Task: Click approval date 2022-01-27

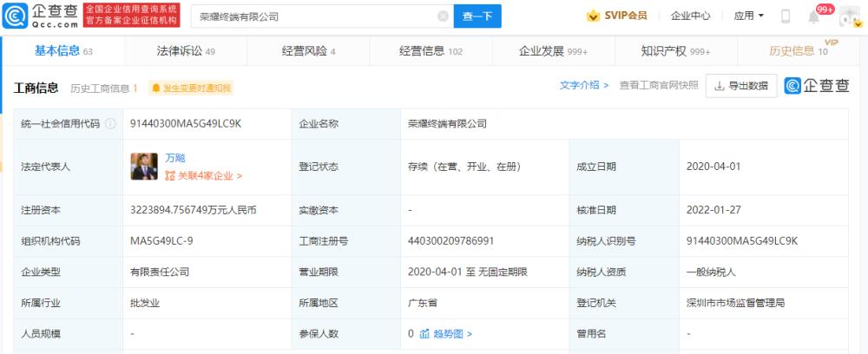Action: point(713,210)
